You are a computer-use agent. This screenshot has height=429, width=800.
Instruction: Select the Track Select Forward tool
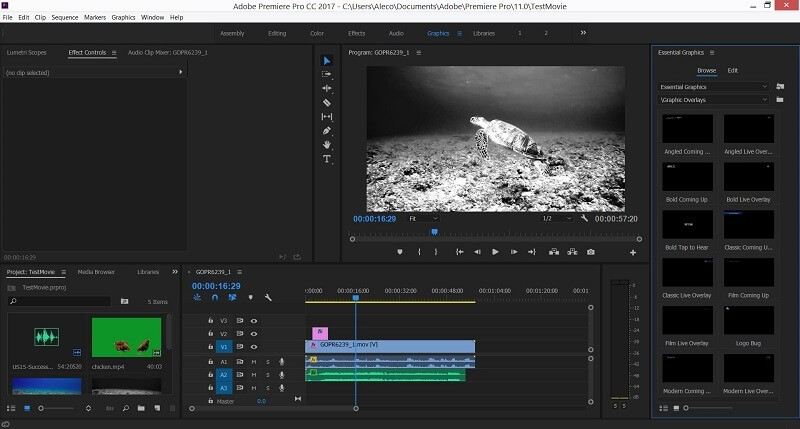[326, 74]
